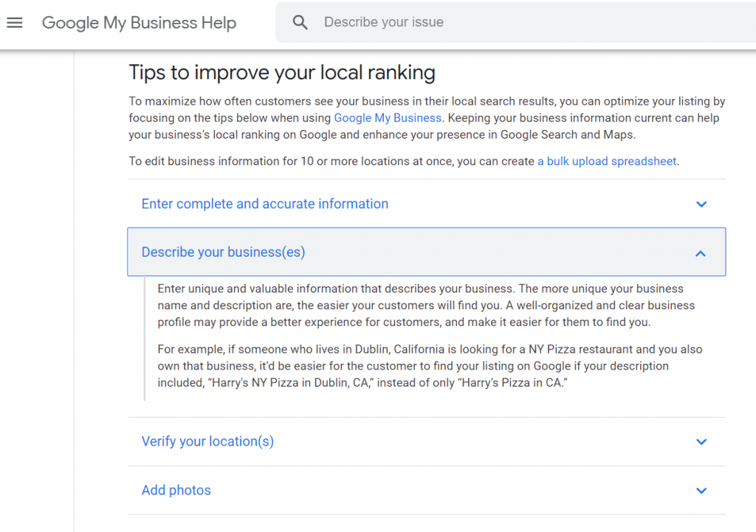Expand "Enter complete and accurate information" section title
Screen dimensions: 756x532
(264, 204)
